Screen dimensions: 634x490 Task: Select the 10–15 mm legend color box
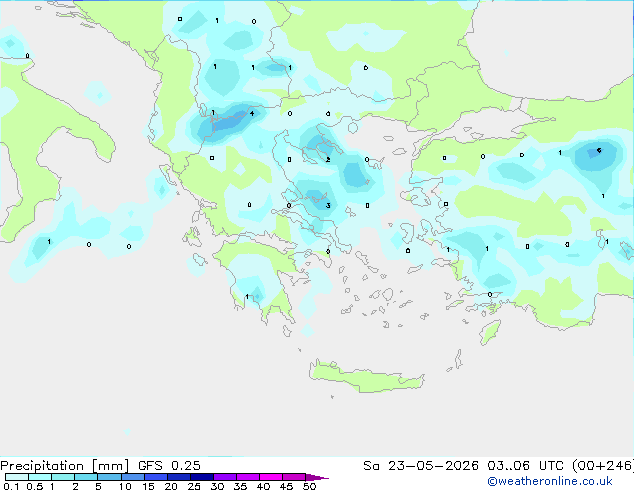[132, 477]
